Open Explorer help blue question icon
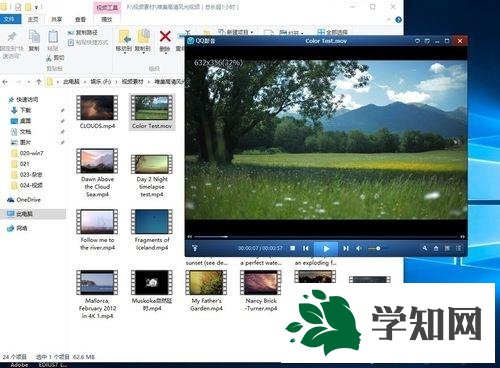Image resolution: width=500 pixels, height=368 pixels. tap(398, 20)
